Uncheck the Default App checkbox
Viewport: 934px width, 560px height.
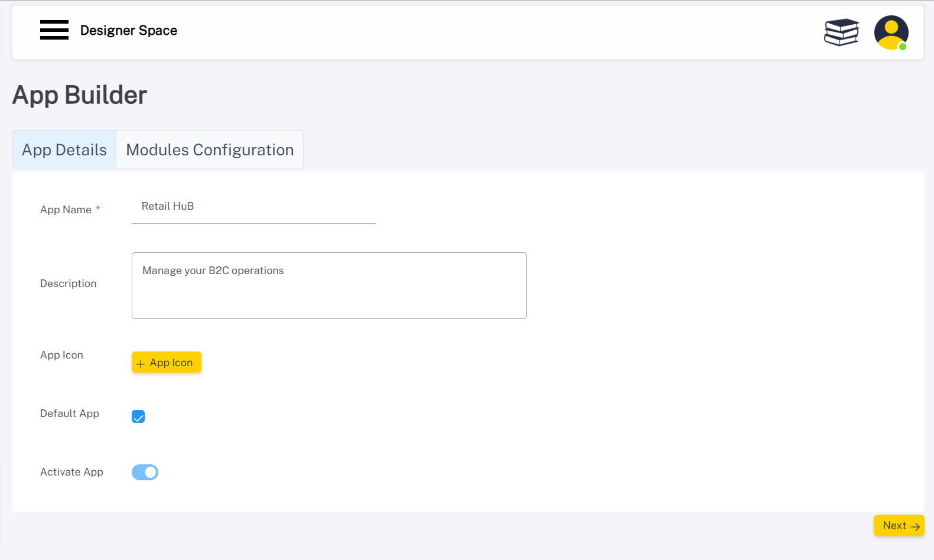[x=138, y=416]
